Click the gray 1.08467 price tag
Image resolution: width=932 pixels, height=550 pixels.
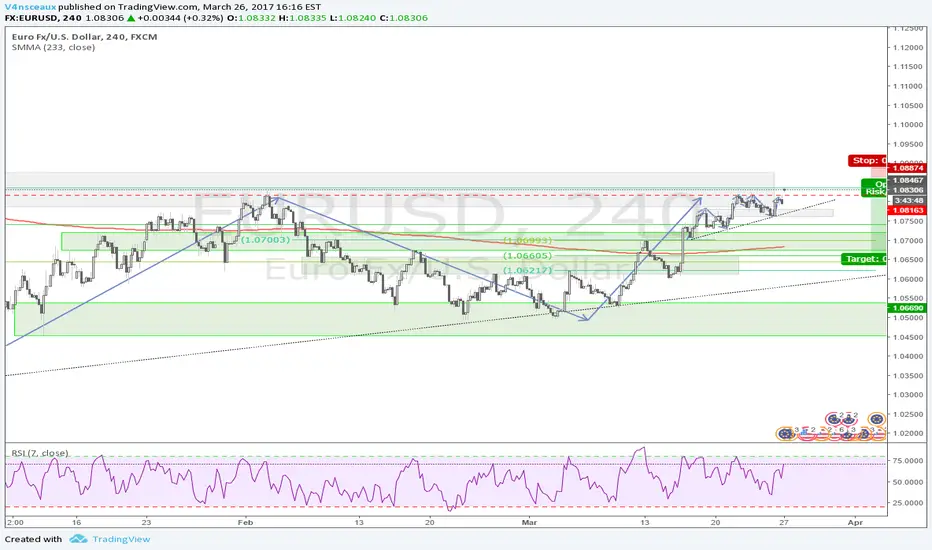907,180
